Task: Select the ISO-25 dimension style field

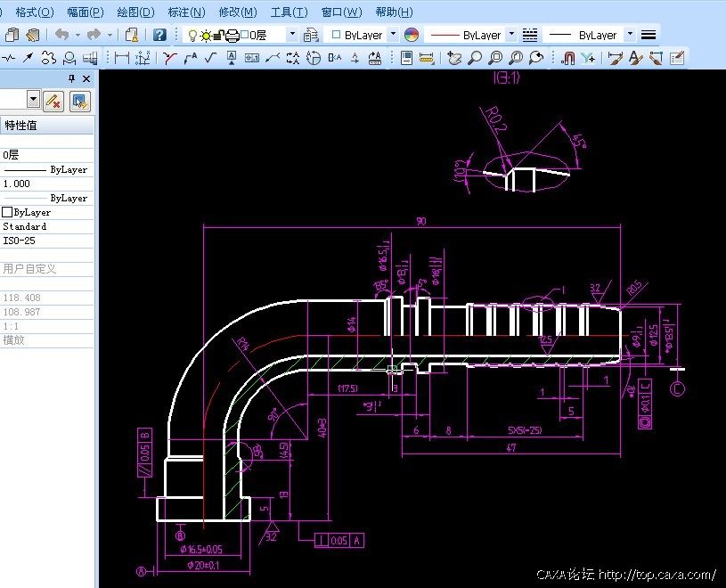Action: (x=46, y=241)
